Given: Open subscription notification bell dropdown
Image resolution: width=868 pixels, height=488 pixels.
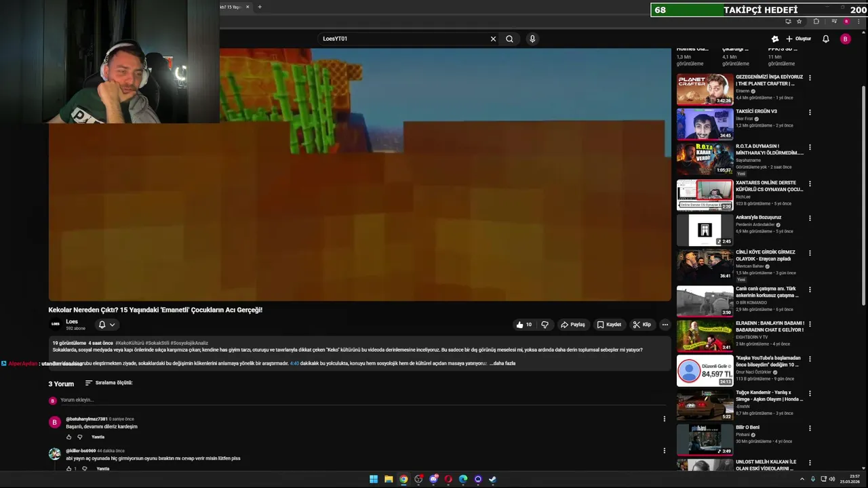Looking at the screenshot, I should [106, 325].
